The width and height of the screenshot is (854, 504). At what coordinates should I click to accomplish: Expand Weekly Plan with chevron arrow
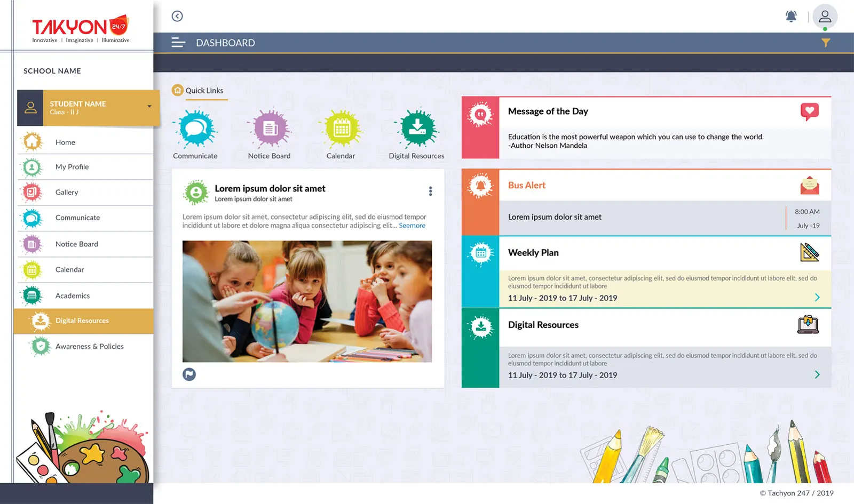[817, 298]
